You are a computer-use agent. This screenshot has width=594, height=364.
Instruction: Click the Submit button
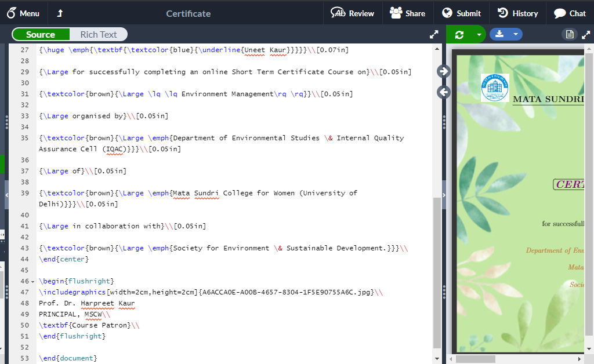point(461,13)
